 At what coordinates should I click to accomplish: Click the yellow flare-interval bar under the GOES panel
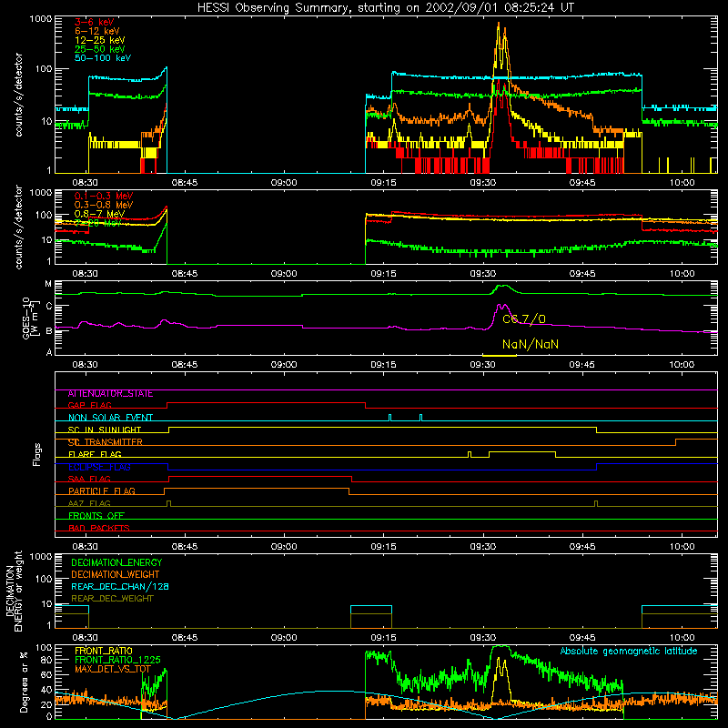tap(500, 356)
